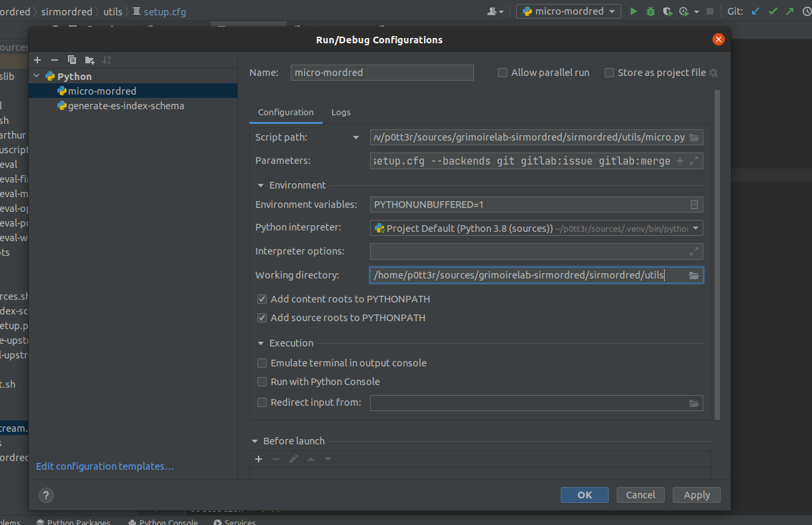Create a new configuration folder
Screen dimensions: 812x525
tap(89, 60)
